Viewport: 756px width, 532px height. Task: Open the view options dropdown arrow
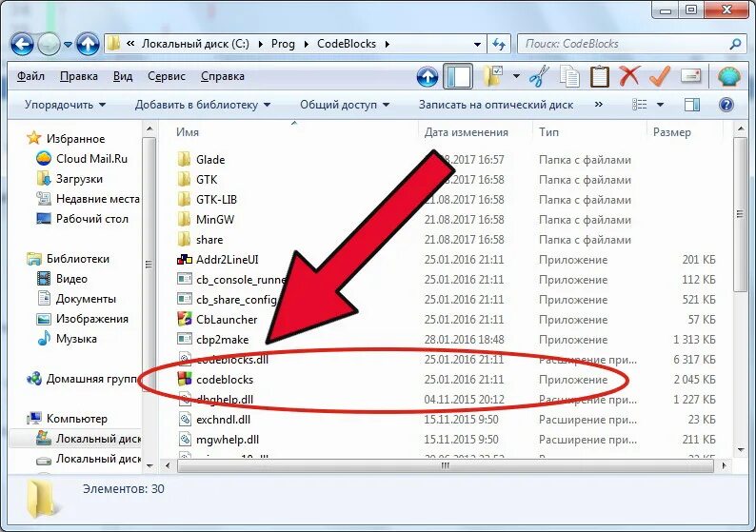point(660,105)
